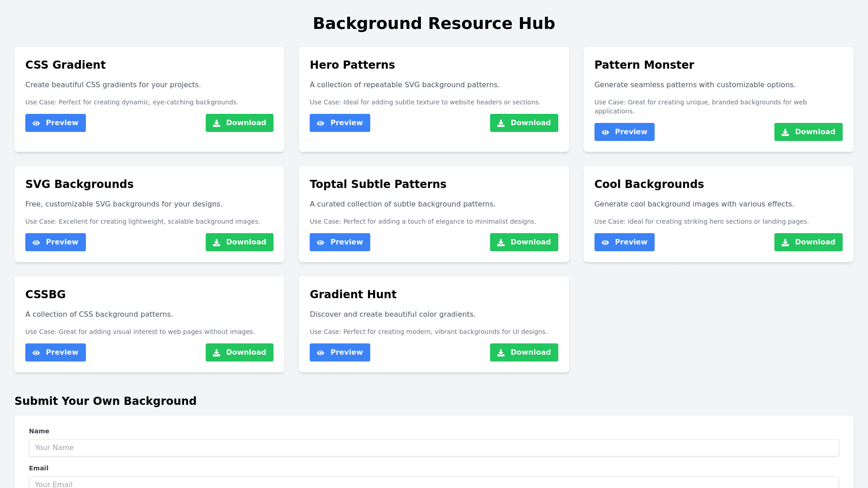Screen dimensions: 868x488
Task: Focus the Your Name input field
Action: point(434,448)
